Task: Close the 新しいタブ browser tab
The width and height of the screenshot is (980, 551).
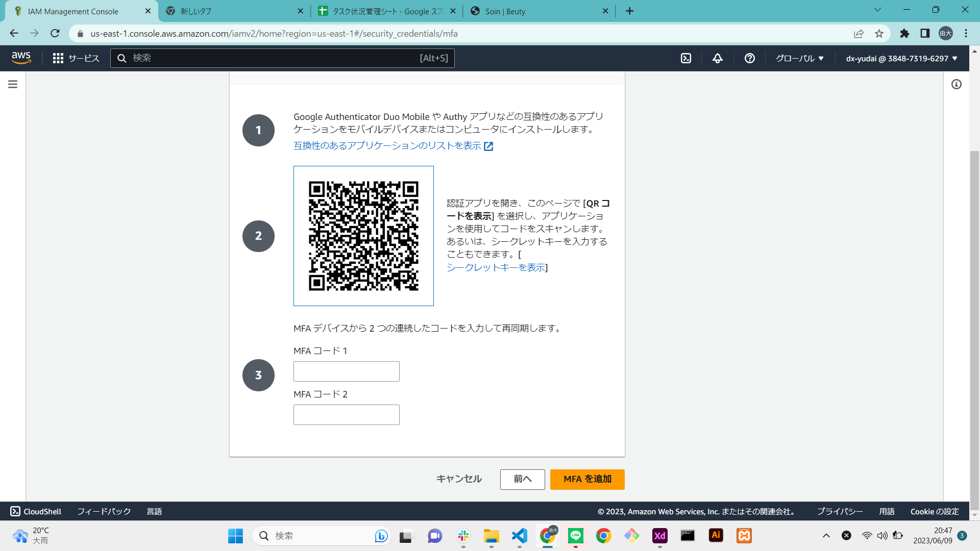Action: pyautogui.click(x=300, y=11)
